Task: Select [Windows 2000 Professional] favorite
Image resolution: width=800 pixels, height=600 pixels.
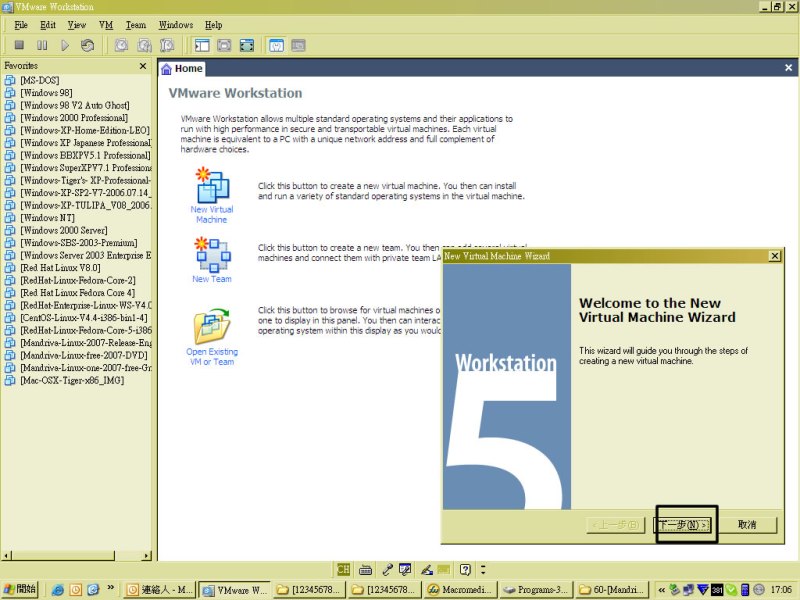Action: point(74,118)
